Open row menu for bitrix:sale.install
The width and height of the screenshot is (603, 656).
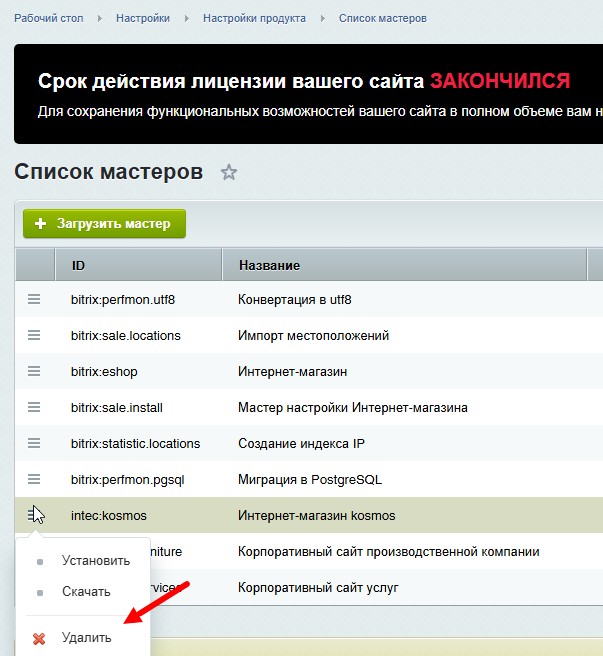34,407
